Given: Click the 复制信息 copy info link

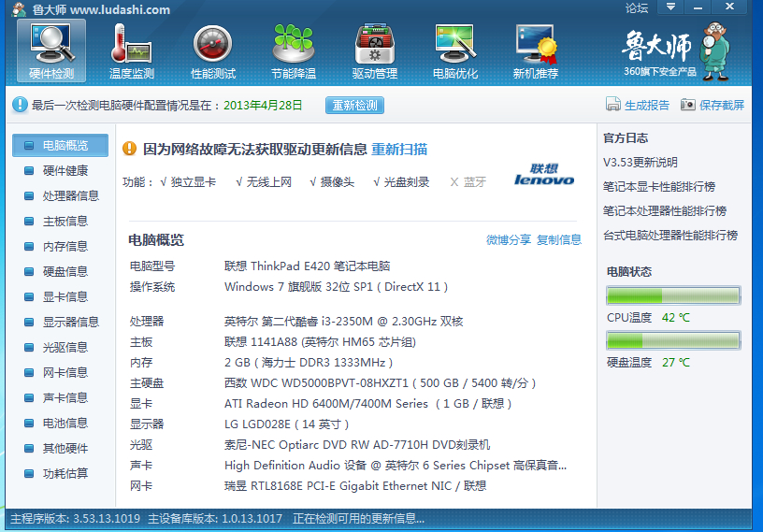Looking at the screenshot, I should [x=559, y=239].
